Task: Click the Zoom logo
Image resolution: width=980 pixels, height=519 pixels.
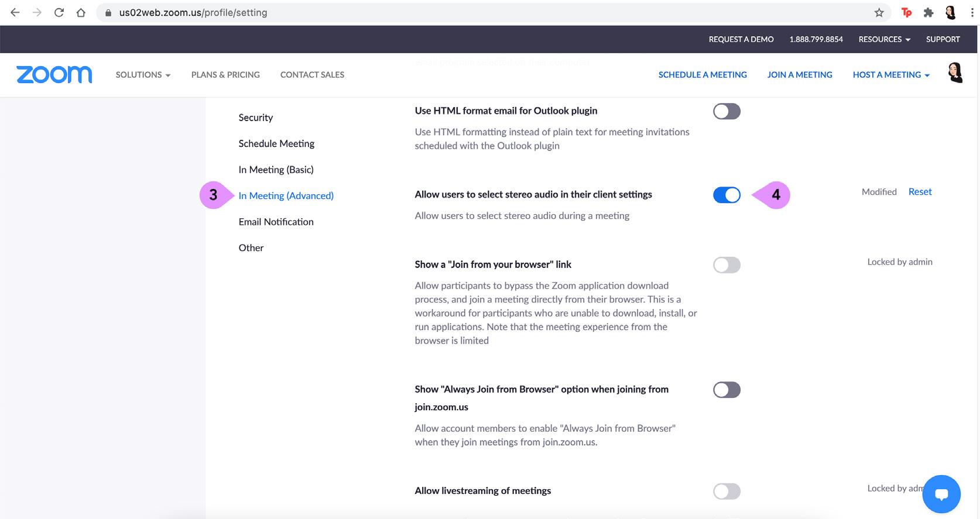Action: [54, 74]
